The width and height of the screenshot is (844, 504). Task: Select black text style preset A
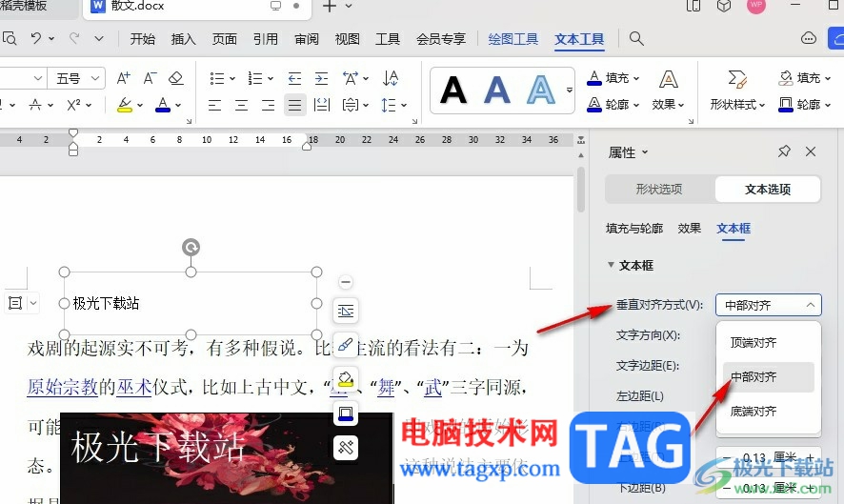pos(453,90)
